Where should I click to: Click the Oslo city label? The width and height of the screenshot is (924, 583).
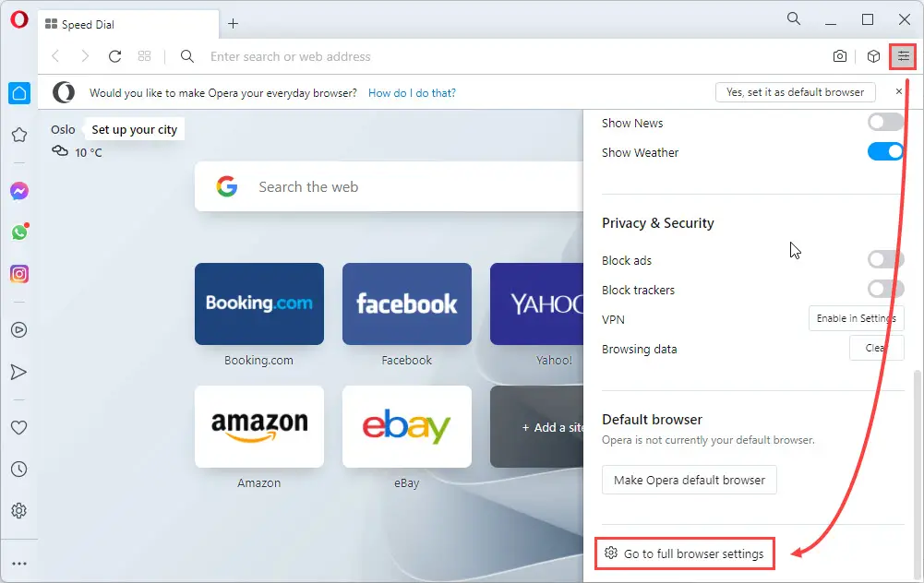coord(63,129)
